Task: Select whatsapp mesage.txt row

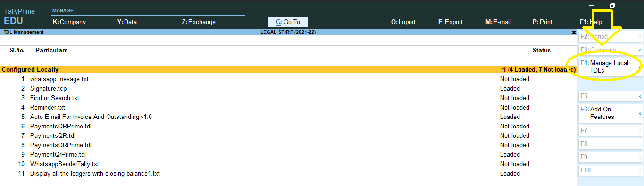Action: (288, 79)
